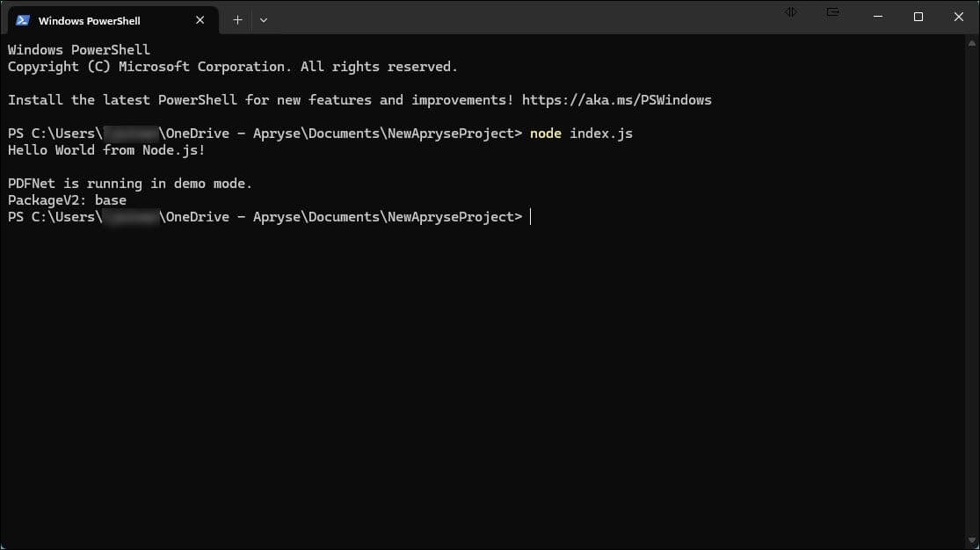Click the scrollbar arrow at bottom right
The height and width of the screenshot is (550, 980).
(x=973, y=540)
